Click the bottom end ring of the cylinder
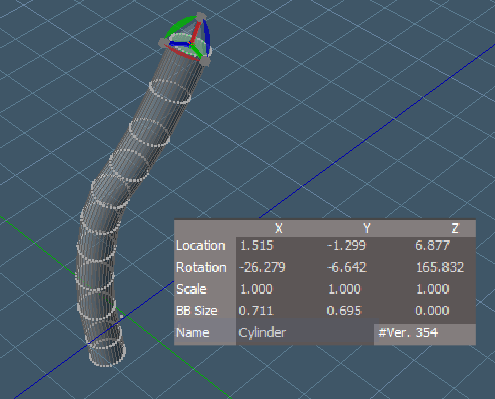 point(107,353)
